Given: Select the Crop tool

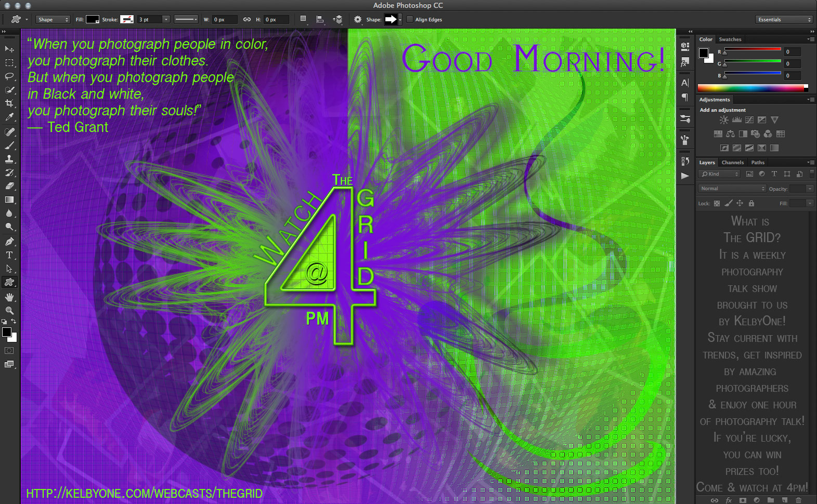Looking at the screenshot, I should [x=9, y=103].
